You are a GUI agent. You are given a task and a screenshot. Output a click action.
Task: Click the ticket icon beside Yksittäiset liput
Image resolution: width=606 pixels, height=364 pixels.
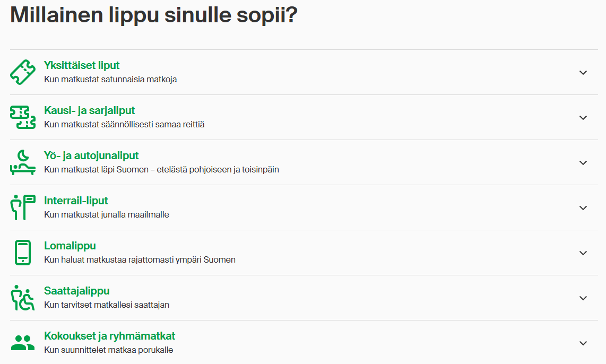point(23,72)
